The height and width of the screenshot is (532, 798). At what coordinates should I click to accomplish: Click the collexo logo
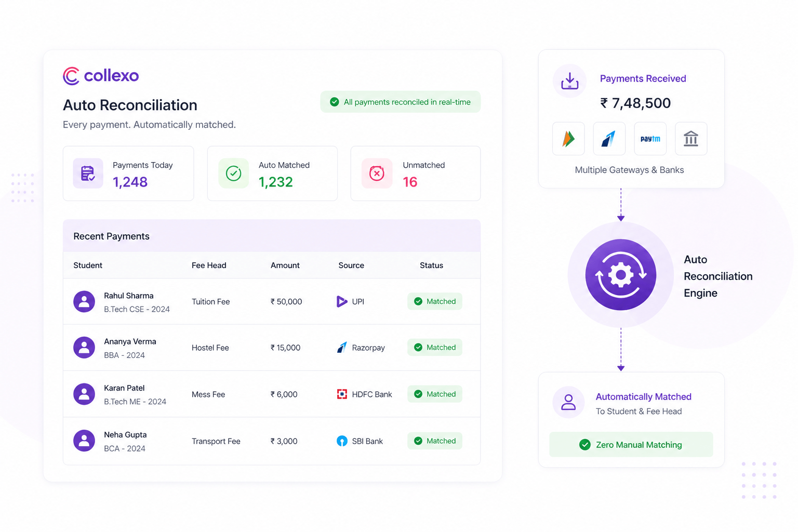101,76
